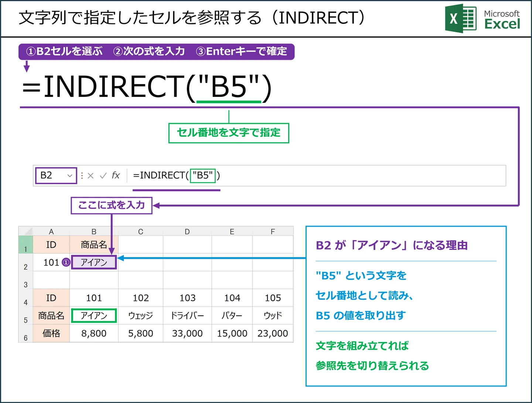Click cell E6 with price 15,000

[x=232, y=333]
